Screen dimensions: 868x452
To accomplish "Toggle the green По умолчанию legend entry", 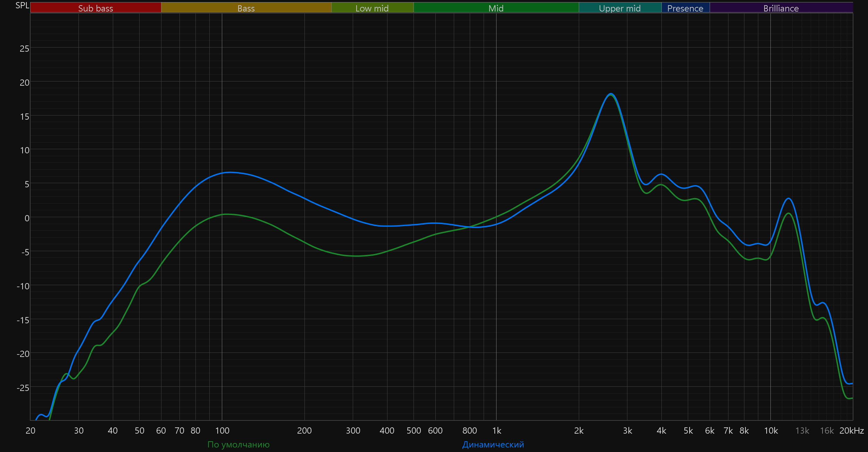I will (x=238, y=444).
